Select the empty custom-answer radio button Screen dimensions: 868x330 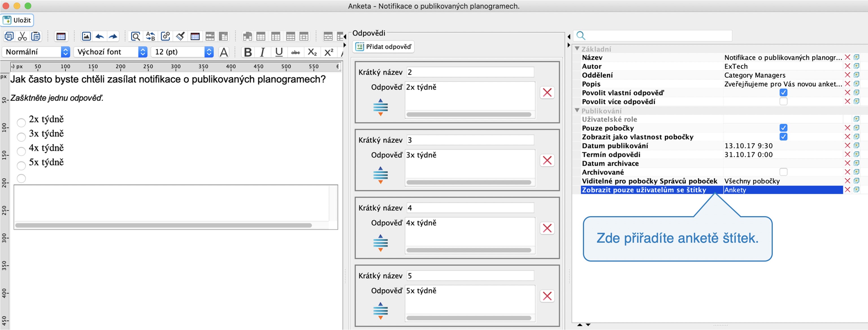click(21, 178)
